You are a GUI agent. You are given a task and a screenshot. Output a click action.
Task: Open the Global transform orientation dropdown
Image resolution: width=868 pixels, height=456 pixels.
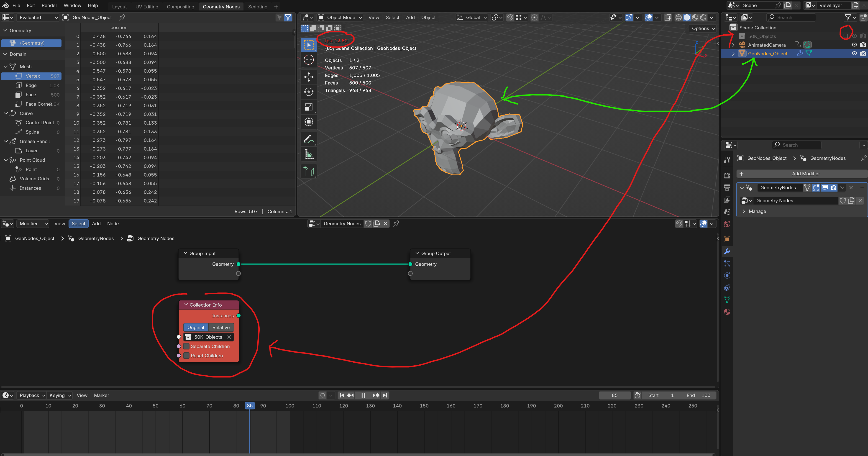[472, 18]
